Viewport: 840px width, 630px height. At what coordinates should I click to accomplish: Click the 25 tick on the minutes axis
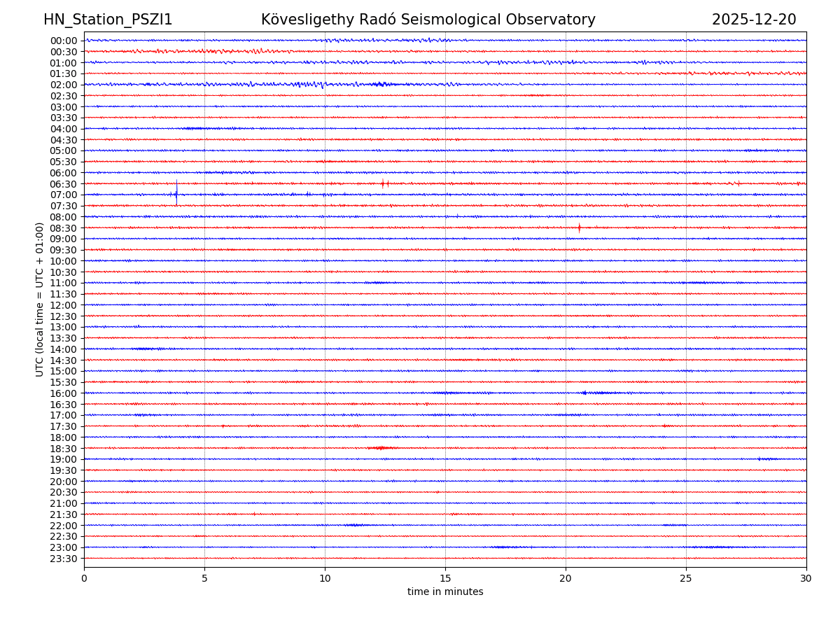[x=686, y=578]
